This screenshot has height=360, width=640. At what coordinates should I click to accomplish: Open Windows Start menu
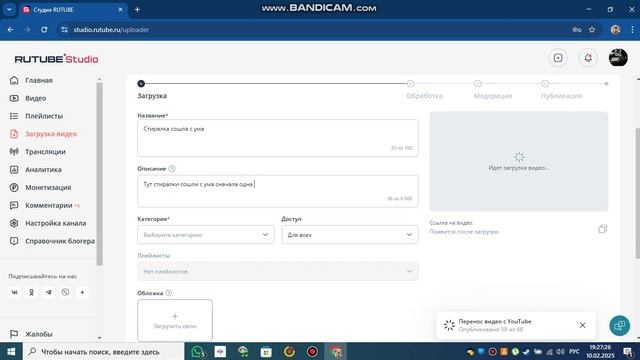pos(11,351)
